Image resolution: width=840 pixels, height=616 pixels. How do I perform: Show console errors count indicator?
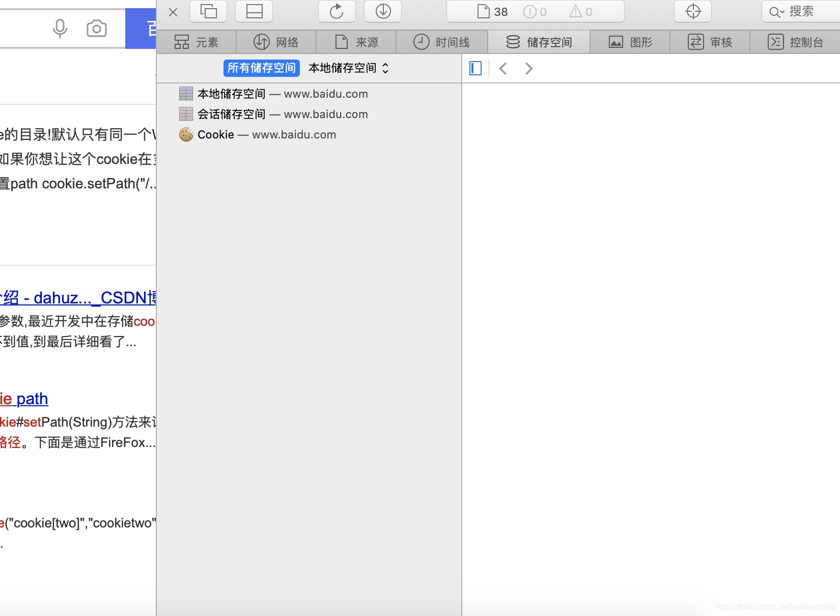tap(535, 12)
